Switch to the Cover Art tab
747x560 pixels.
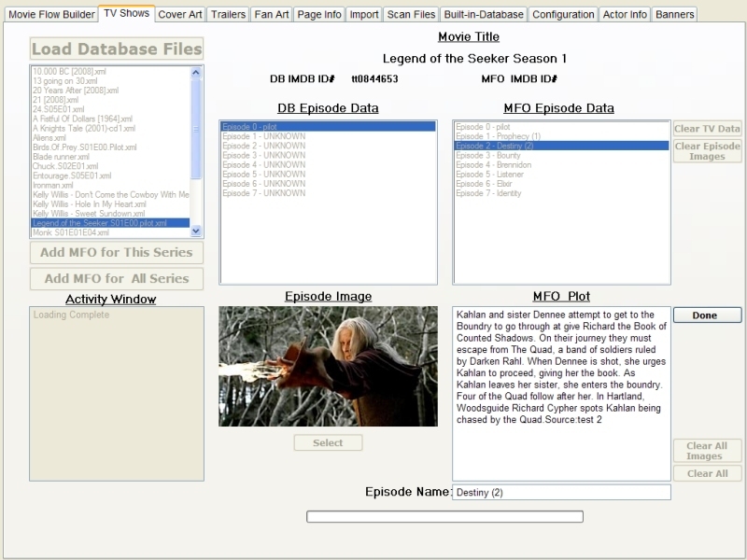click(x=178, y=15)
